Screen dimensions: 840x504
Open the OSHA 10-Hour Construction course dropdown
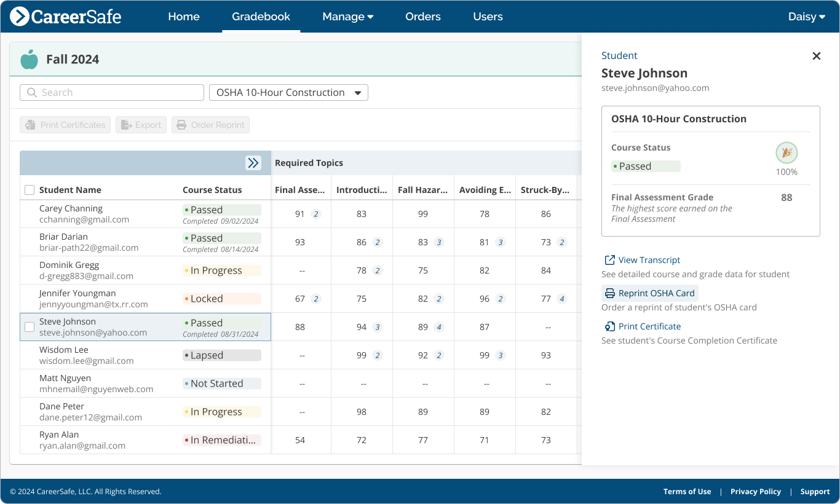288,92
